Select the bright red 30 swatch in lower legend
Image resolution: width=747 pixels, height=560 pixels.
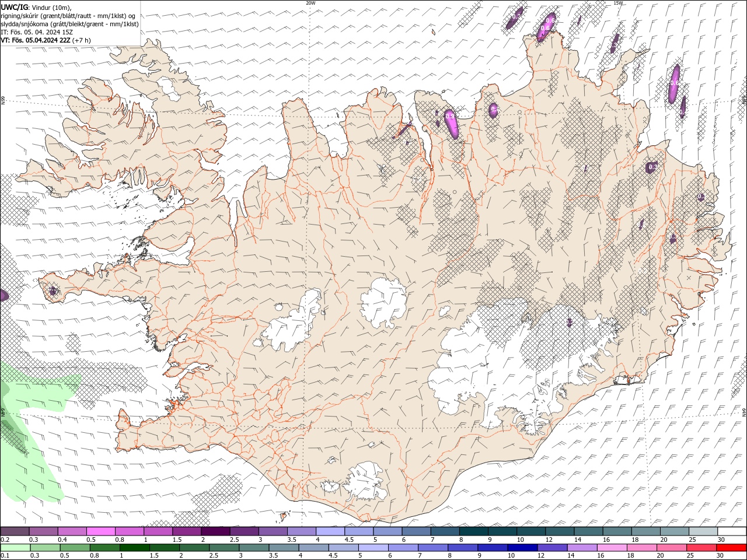[731, 548]
